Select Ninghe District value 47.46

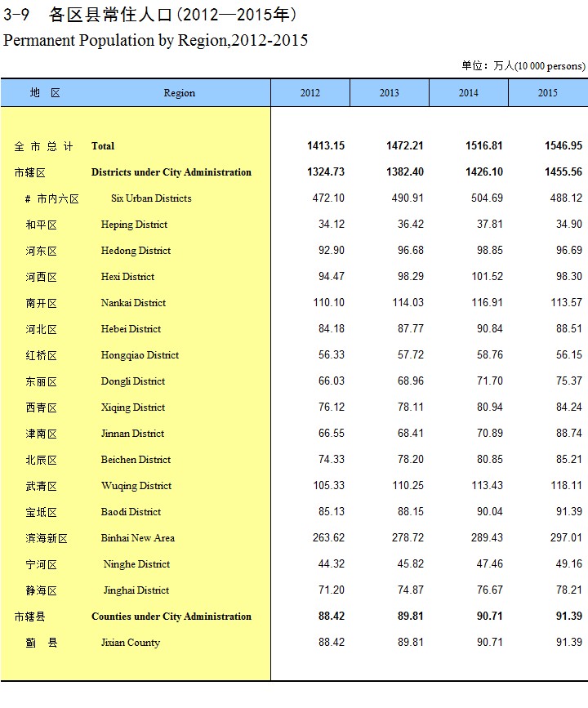490,564
